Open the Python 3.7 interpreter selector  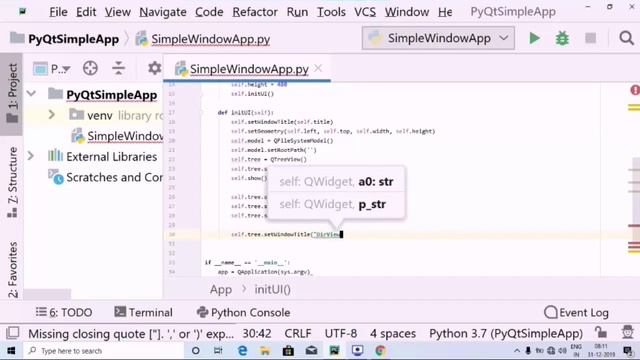pyautogui.click(x=506, y=333)
